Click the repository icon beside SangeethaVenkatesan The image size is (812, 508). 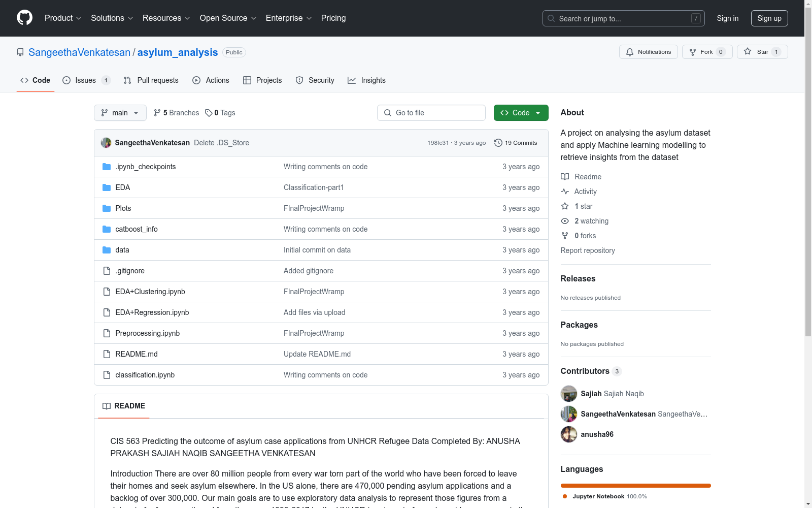point(20,52)
